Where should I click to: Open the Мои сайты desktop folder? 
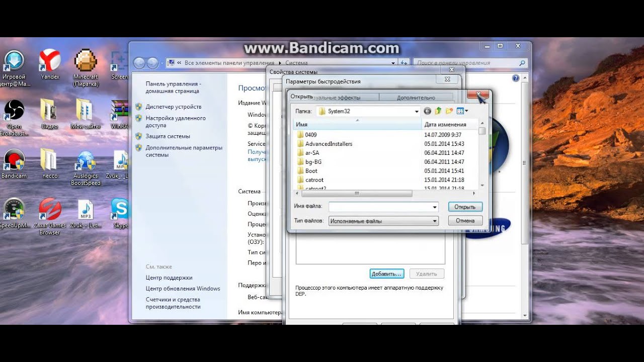85,114
